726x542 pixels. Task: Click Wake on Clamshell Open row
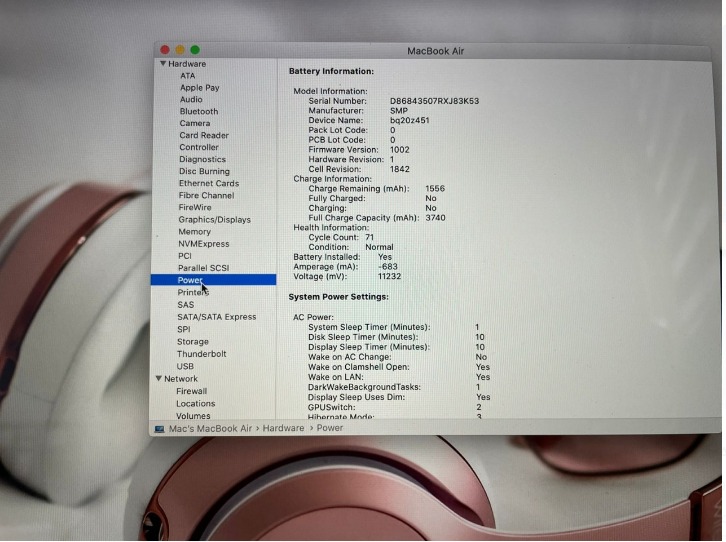click(399, 367)
